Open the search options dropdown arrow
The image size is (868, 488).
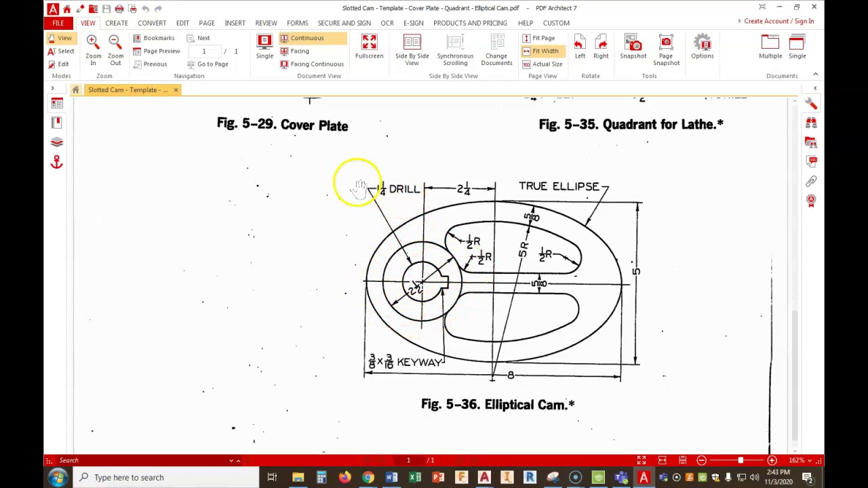[231, 461]
